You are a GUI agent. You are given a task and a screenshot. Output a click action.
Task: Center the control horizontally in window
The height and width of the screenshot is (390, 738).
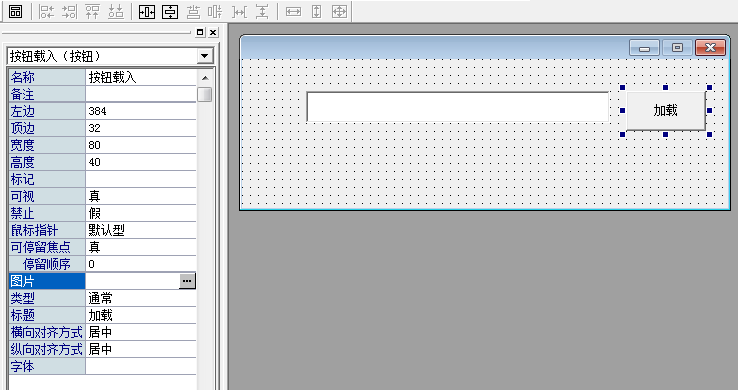147,12
